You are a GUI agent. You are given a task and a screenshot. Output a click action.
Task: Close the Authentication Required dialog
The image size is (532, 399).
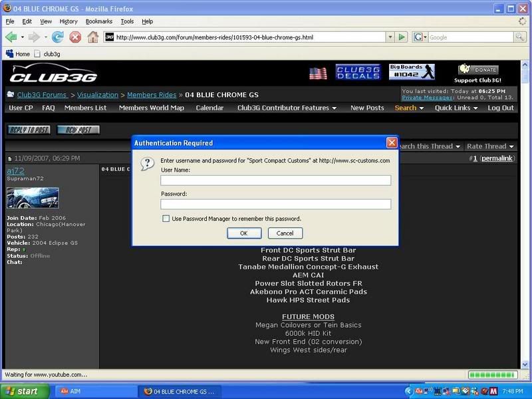[392, 142]
